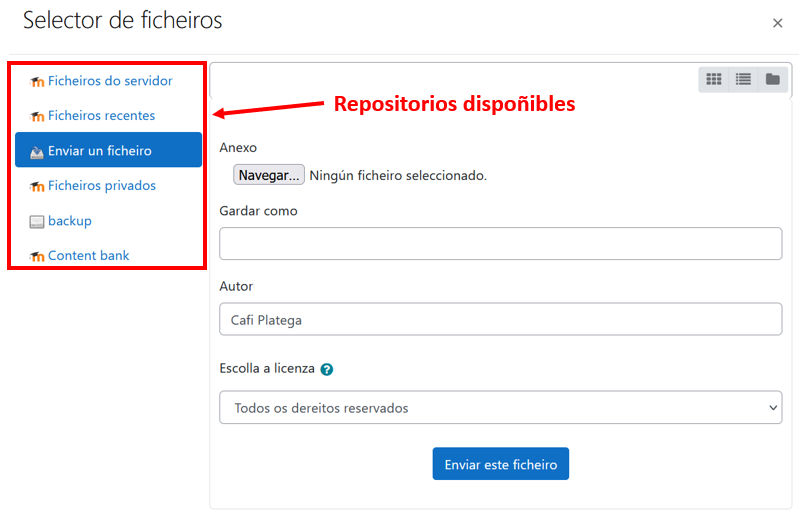The width and height of the screenshot is (806, 517).
Task: Click the Autor label
Action: tap(236, 287)
